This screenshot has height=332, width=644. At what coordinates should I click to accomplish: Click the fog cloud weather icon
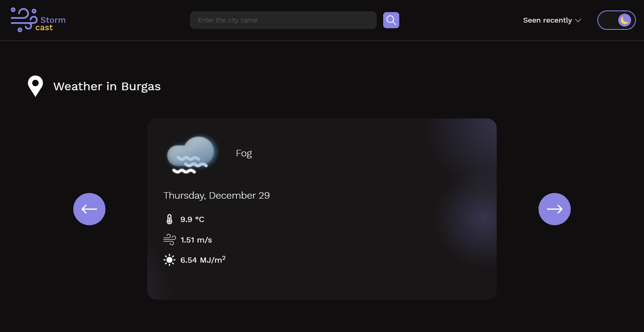(191, 155)
